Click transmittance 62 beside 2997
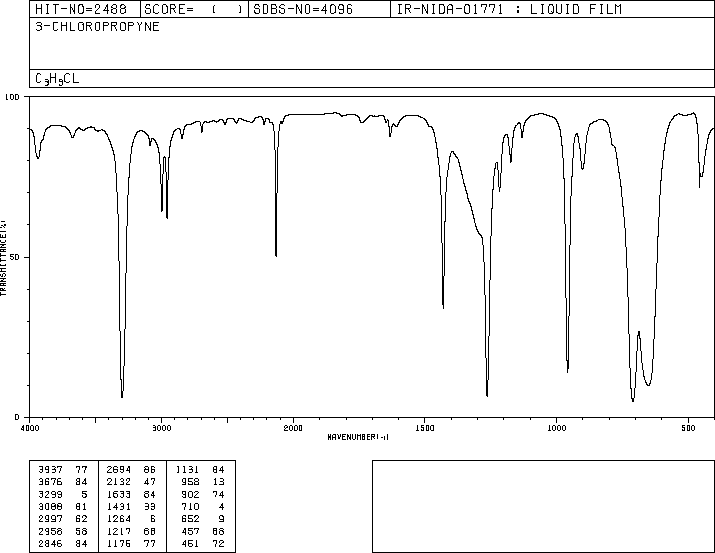The image size is (715, 553). [x=81, y=519]
